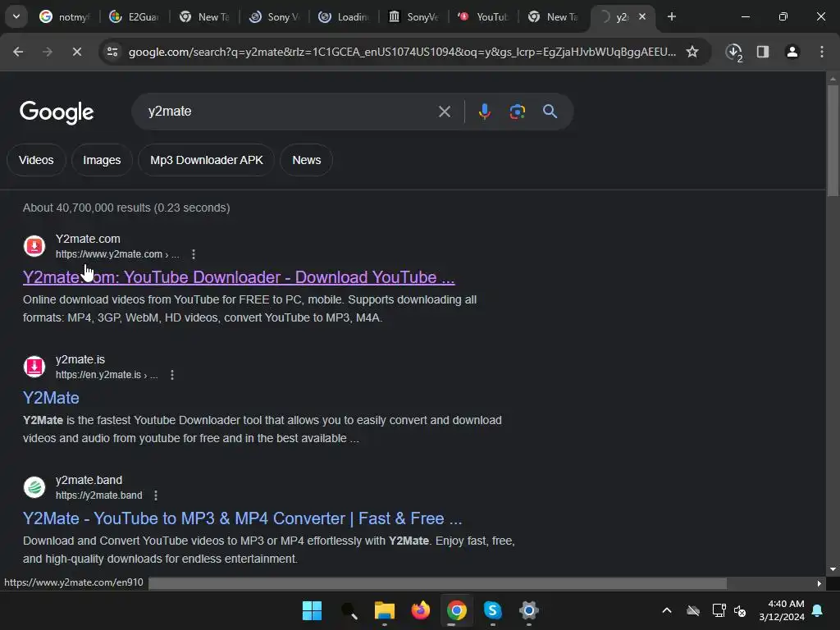The width and height of the screenshot is (840, 630).
Task: Click the https://www.y2mate.com URL text
Action: point(109,254)
